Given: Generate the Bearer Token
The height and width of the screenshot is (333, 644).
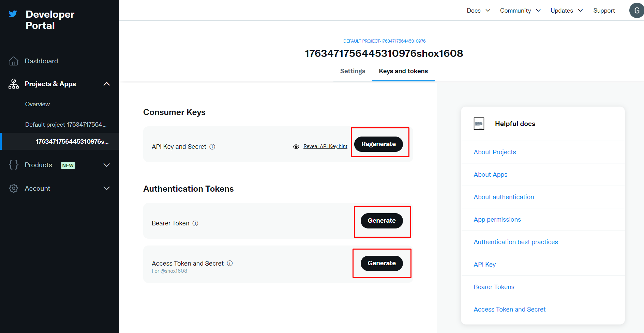Looking at the screenshot, I should (381, 221).
